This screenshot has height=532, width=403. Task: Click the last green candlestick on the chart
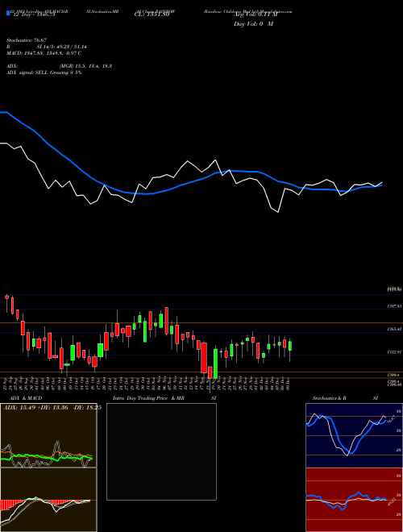(x=290, y=346)
